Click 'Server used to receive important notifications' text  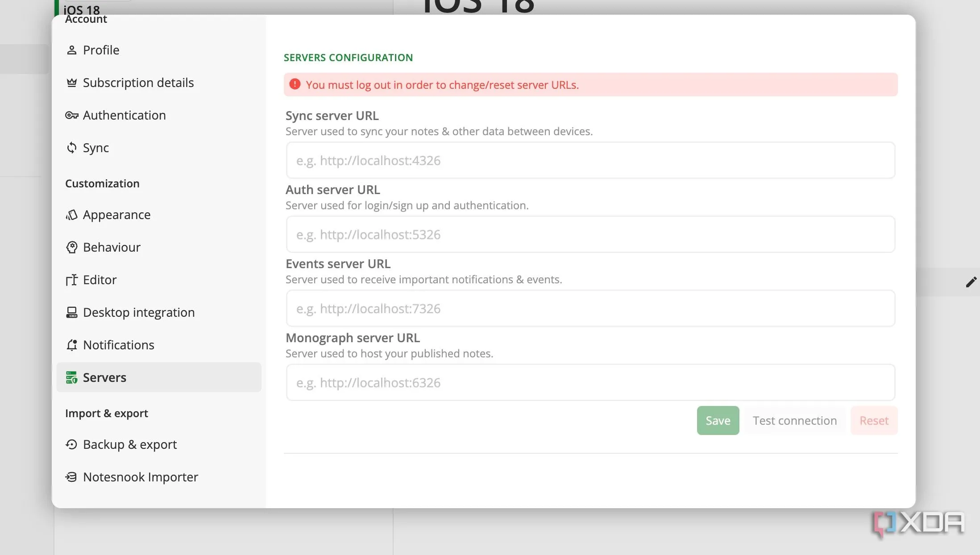pyautogui.click(x=424, y=279)
